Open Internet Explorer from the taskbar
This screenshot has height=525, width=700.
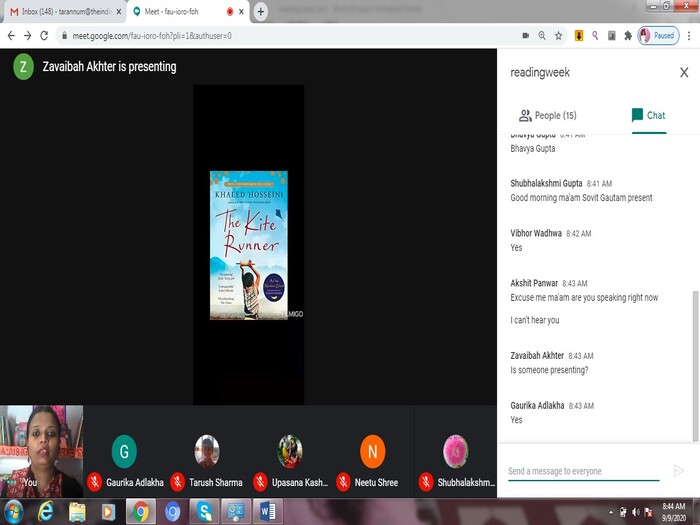point(45,512)
